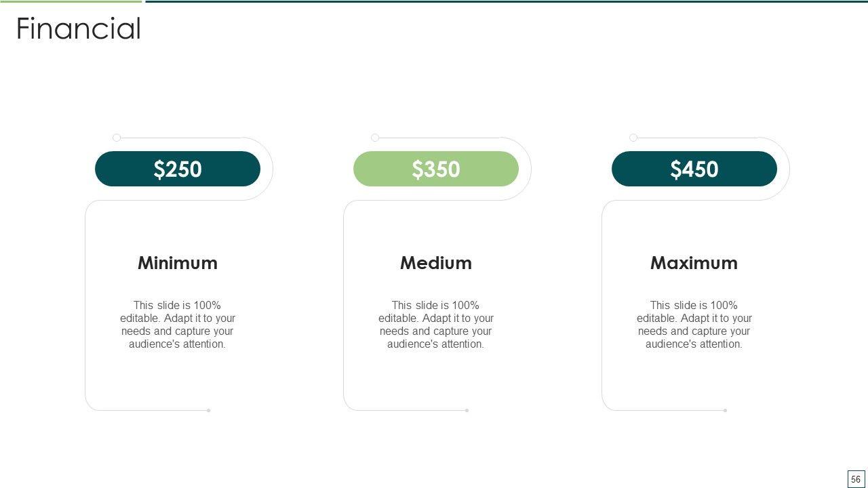The image size is (868, 488).
Task: Click the Financial slide title
Action: [x=79, y=29]
